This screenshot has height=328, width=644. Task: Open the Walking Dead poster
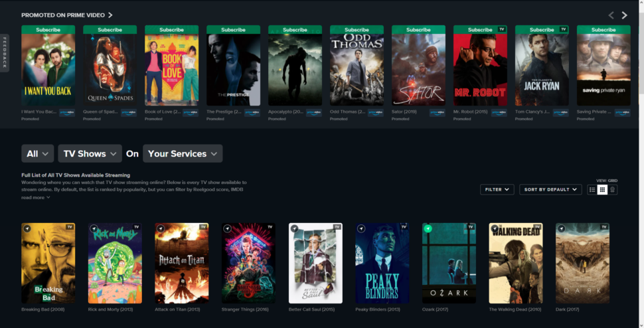[515, 263]
